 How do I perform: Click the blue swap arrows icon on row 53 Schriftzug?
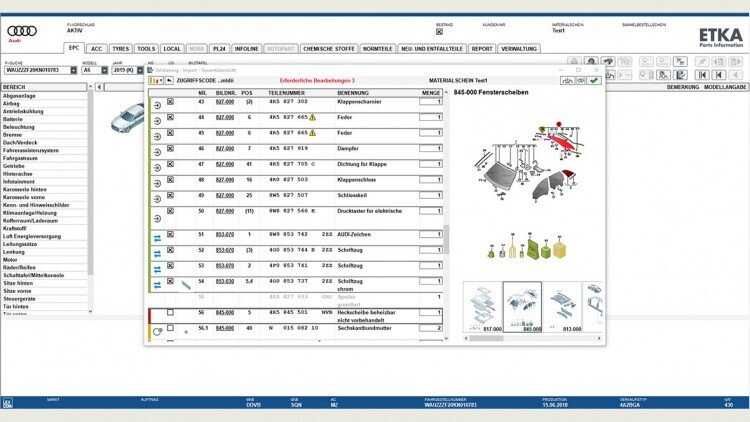coord(157,269)
